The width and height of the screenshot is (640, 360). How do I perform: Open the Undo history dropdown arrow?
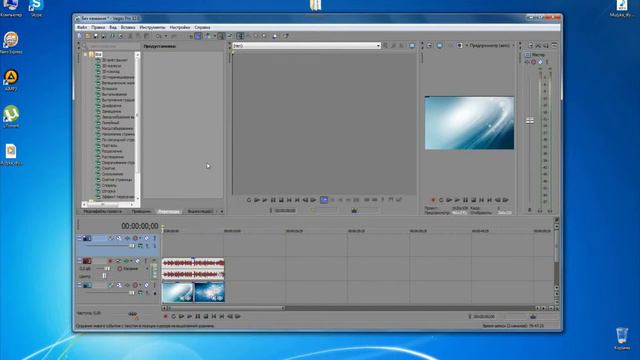(166, 36)
